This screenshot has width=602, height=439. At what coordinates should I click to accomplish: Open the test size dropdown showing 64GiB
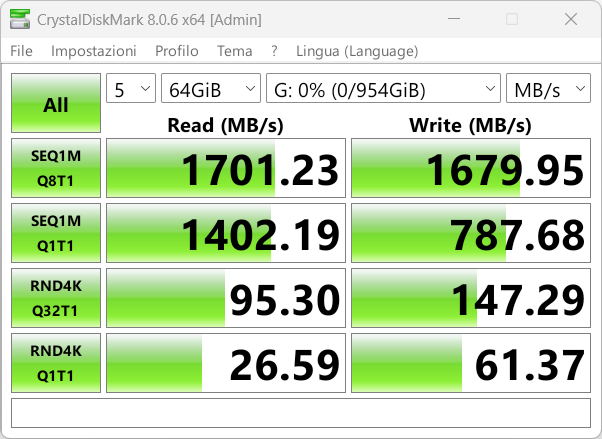(x=211, y=88)
